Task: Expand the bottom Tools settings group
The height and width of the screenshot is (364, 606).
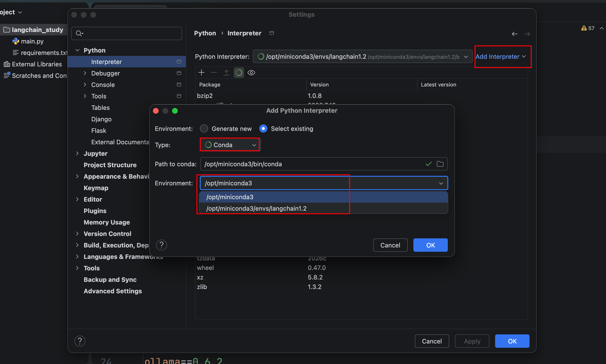Action: pos(77,268)
